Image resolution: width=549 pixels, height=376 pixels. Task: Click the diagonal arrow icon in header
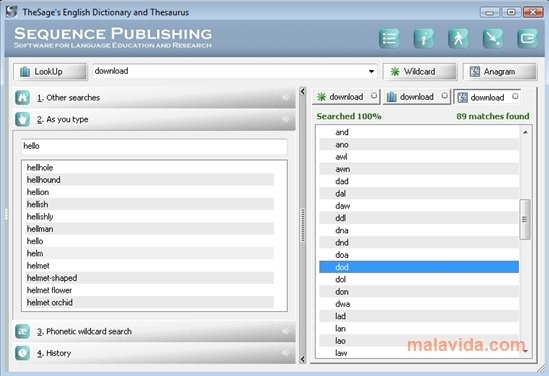click(x=493, y=38)
